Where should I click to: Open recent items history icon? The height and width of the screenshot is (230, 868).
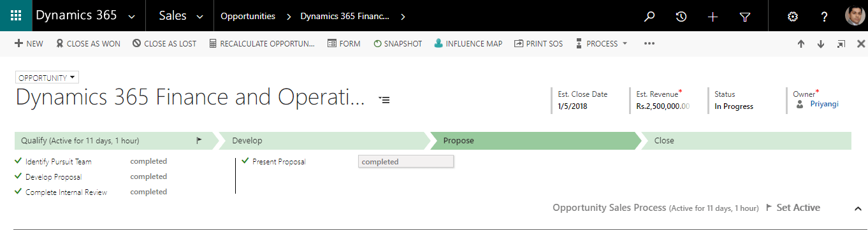tap(681, 17)
